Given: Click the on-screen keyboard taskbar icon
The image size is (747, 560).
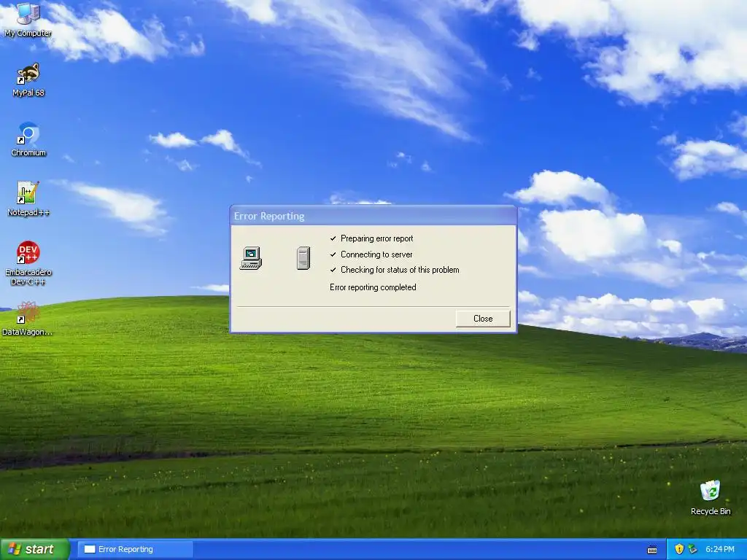Looking at the screenshot, I should pos(652,550).
